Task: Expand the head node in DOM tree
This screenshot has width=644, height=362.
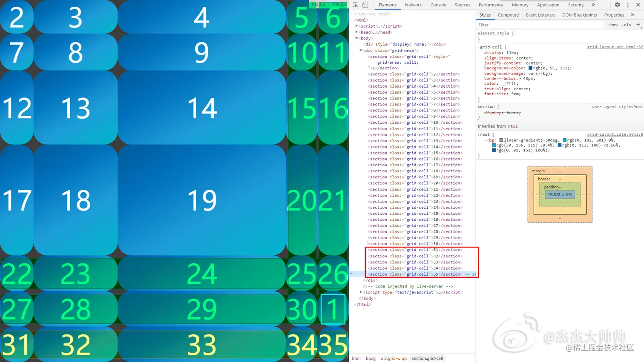Action: pos(356,32)
